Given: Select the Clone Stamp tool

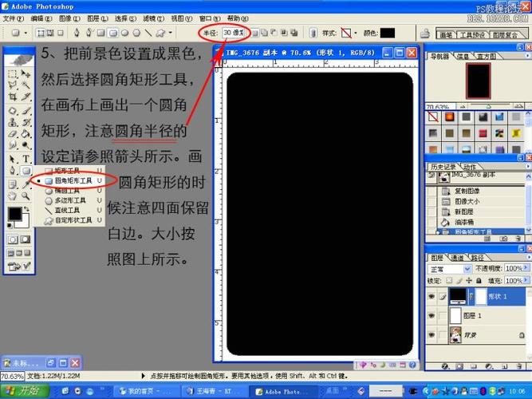Looking at the screenshot, I should click(x=13, y=123).
